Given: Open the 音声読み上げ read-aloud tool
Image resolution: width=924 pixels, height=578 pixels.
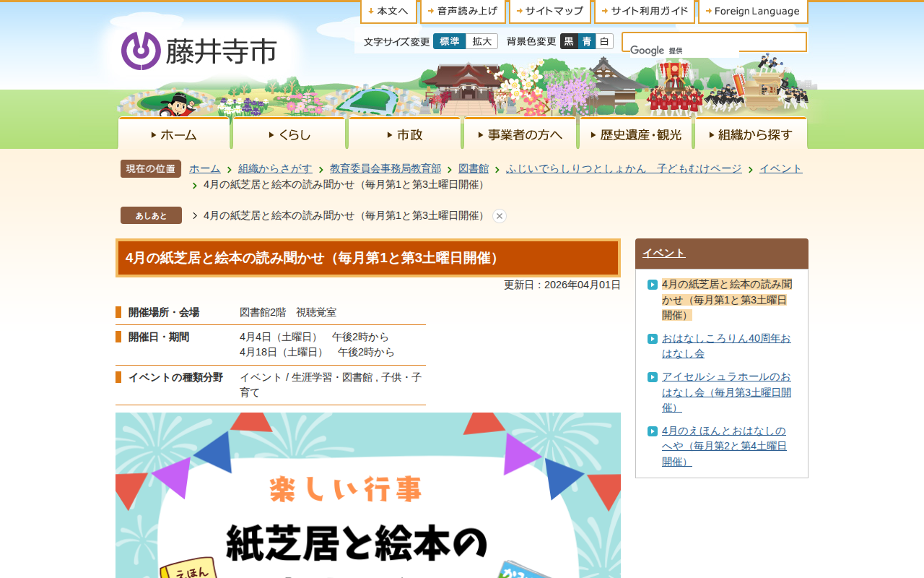Looking at the screenshot, I should click(x=463, y=12).
